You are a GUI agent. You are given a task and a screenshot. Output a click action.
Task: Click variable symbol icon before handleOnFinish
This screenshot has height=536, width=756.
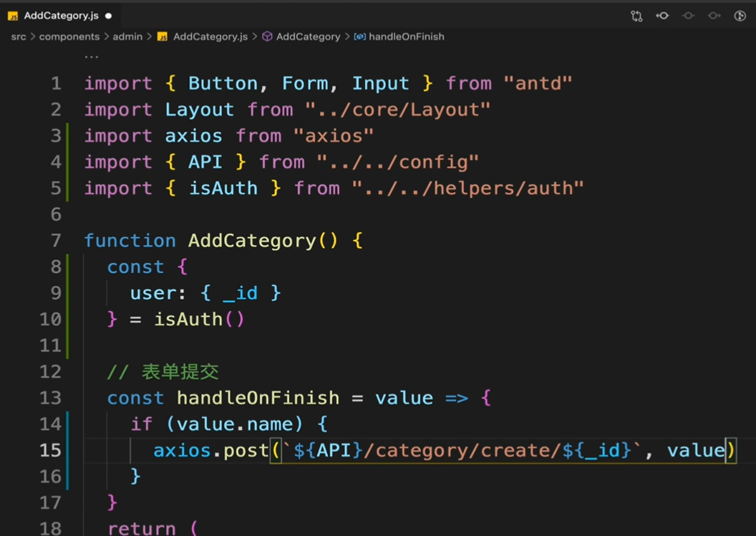(x=359, y=37)
